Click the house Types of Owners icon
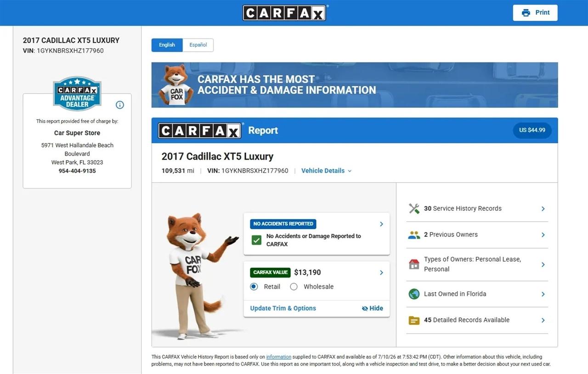The width and height of the screenshot is (588, 374). (x=414, y=264)
